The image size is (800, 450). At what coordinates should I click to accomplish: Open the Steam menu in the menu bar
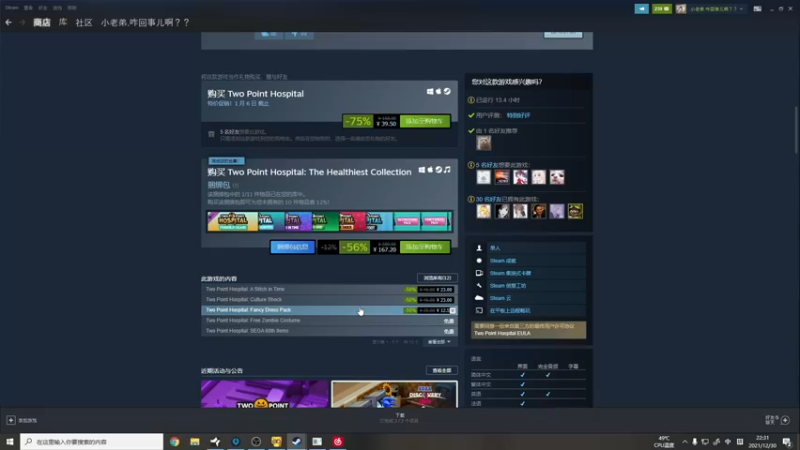click(x=12, y=8)
